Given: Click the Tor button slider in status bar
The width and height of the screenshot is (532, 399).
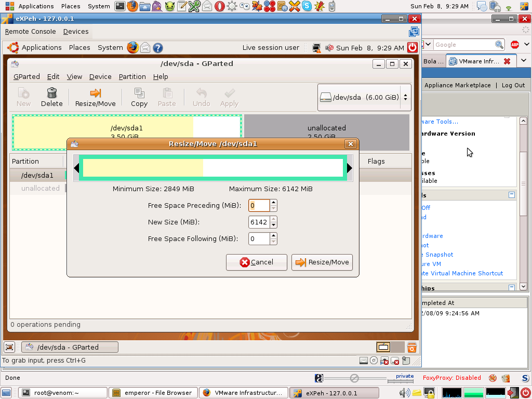Looking at the screenshot, I should [354, 378].
